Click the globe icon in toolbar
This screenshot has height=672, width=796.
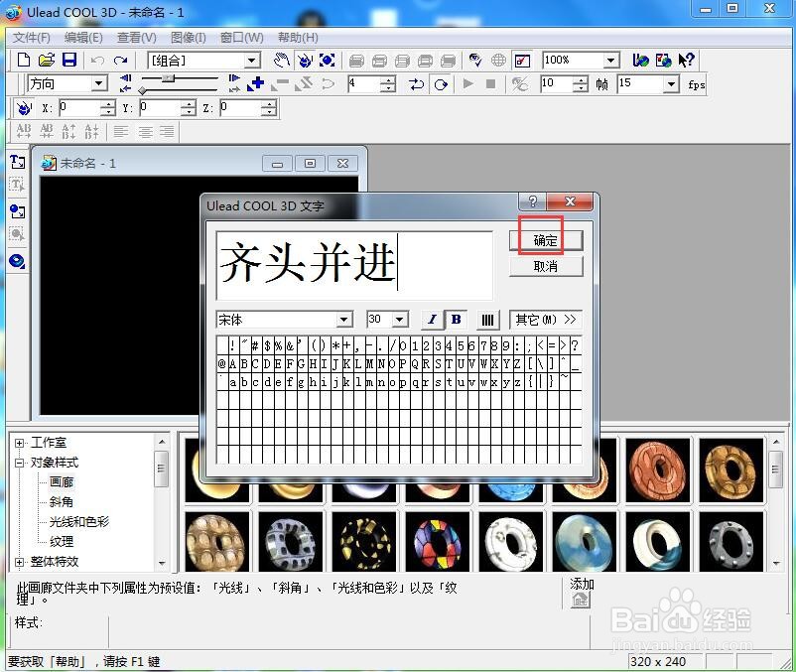(x=498, y=61)
